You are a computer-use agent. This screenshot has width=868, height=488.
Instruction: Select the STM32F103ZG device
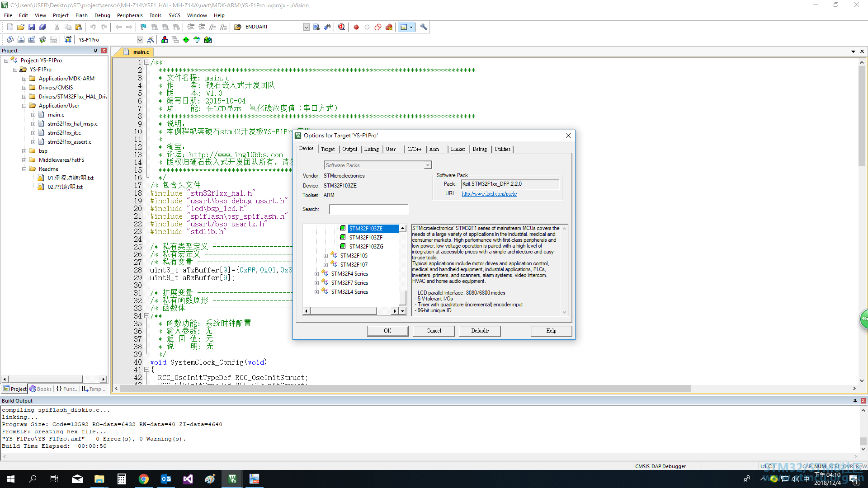[366, 247]
